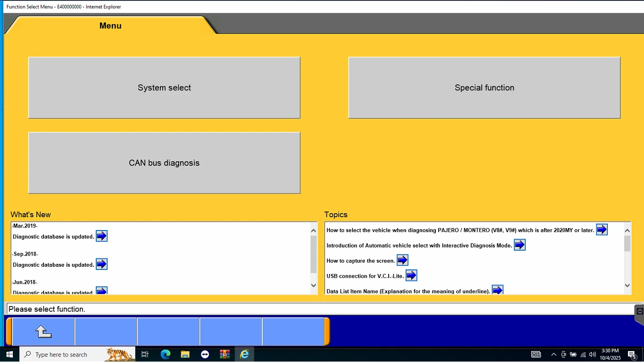The width and height of the screenshot is (644, 362).
Task: Launch Microsoft Edge from the taskbar
Action: click(165, 354)
